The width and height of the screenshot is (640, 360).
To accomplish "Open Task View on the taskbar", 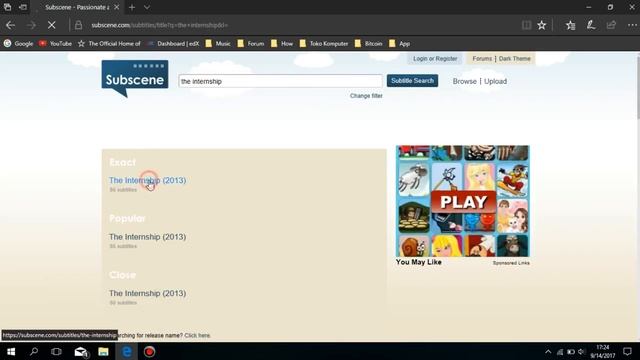I will [x=56, y=351].
